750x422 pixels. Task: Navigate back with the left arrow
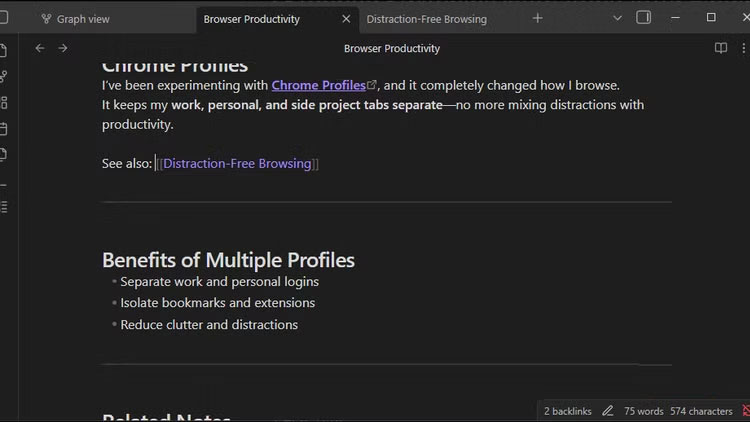(40, 48)
